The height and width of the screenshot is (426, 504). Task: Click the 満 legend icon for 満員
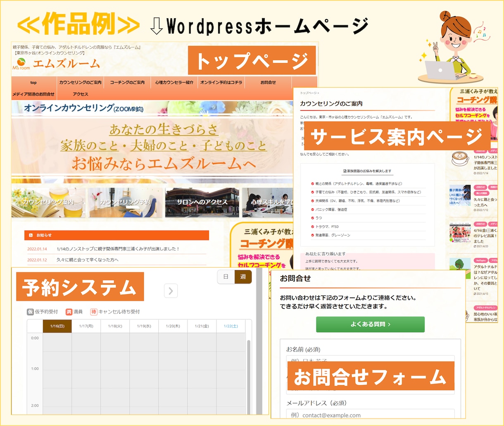[x=69, y=312]
